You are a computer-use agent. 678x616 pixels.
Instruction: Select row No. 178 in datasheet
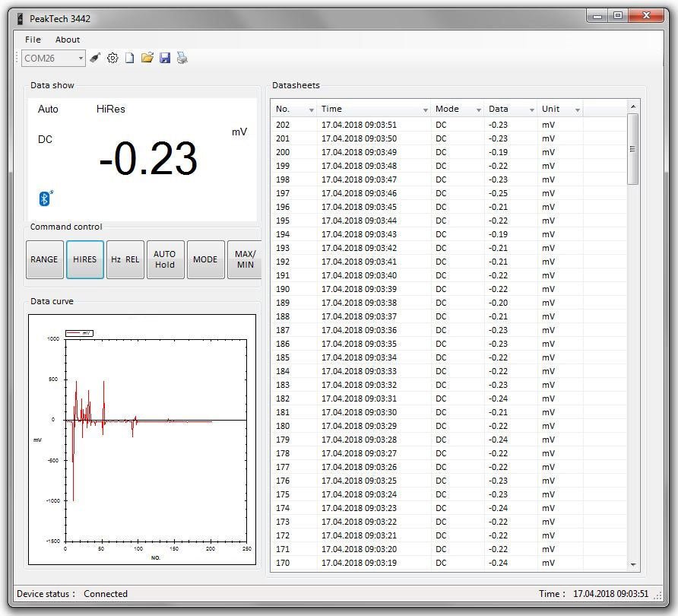coord(448,453)
